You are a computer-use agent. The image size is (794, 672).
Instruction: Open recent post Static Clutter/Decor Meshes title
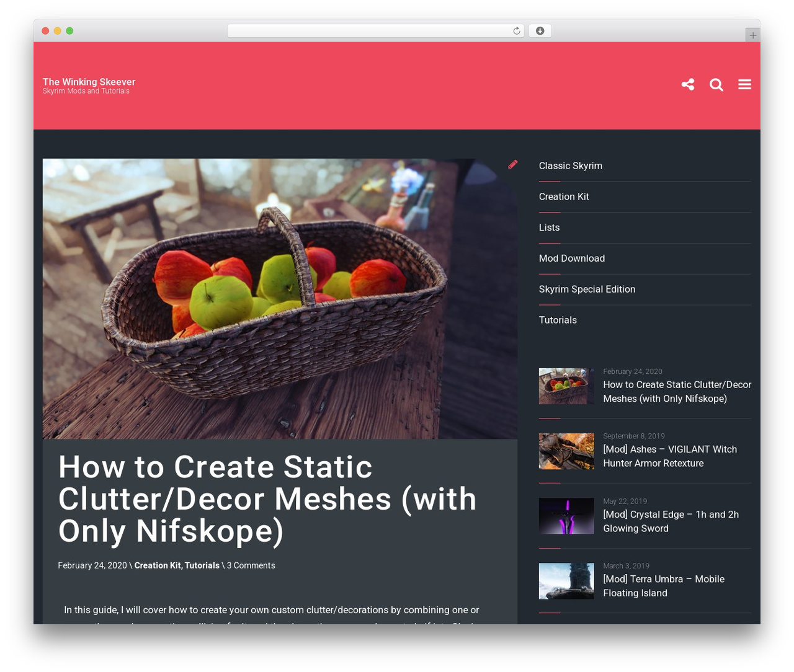pyautogui.click(x=677, y=392)
